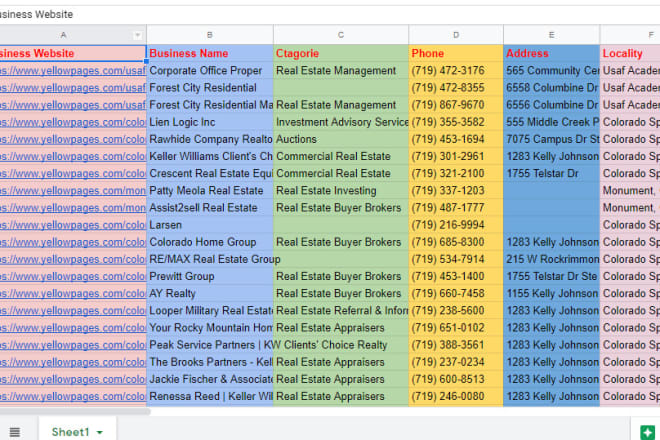Select cell Renessa Reed | Keller Wil
660x440 pixels.
pos(210,397)
